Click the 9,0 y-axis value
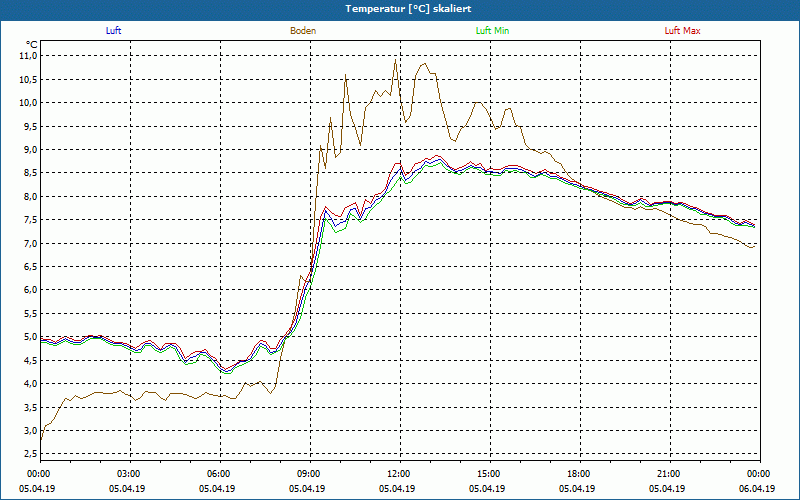This screenshot has width=800, height=500. point(31,149)
